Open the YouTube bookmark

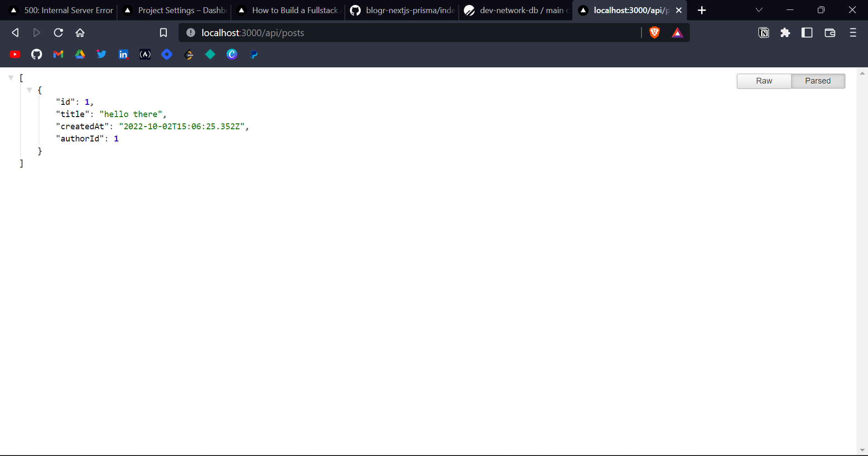(15, 54)
